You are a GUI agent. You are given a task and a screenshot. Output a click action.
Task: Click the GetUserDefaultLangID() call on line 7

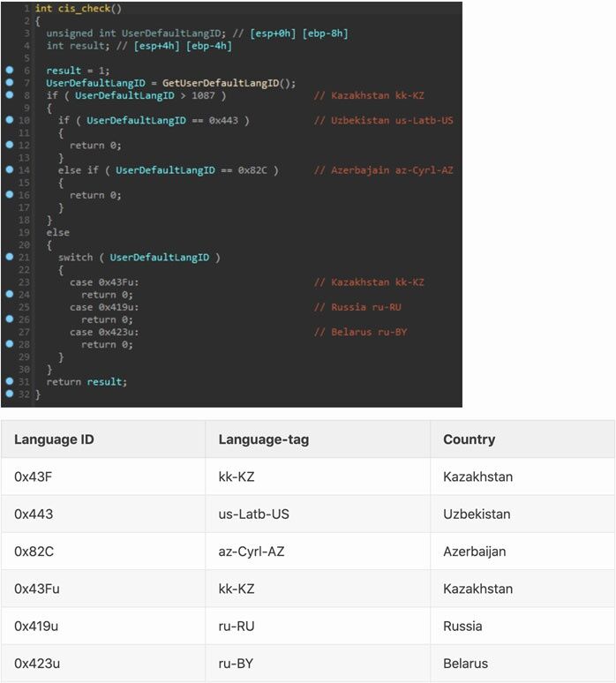229,83
